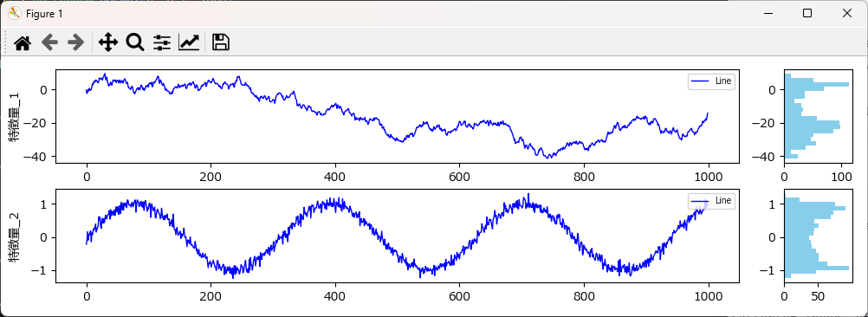Click the Line legend in the top plot
Image resolution: width=868 pixels, height=317 pixels.
(712, 81)
